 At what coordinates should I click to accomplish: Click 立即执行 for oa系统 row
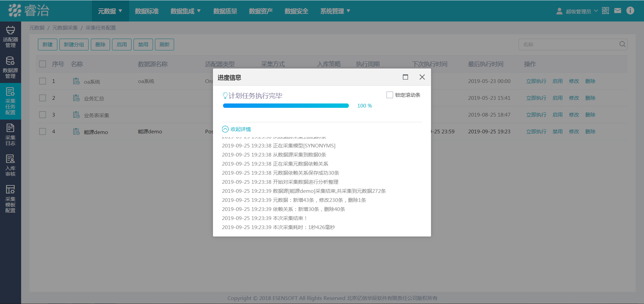point(536,81)
